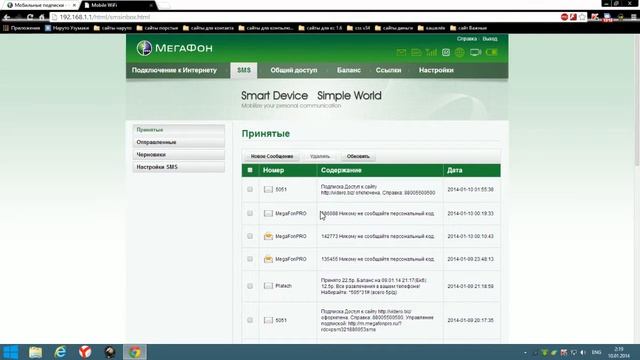Tick the checkbox for the Platech message
The width and height of the screenshot is (640, 360).
(x=250, y=286)
